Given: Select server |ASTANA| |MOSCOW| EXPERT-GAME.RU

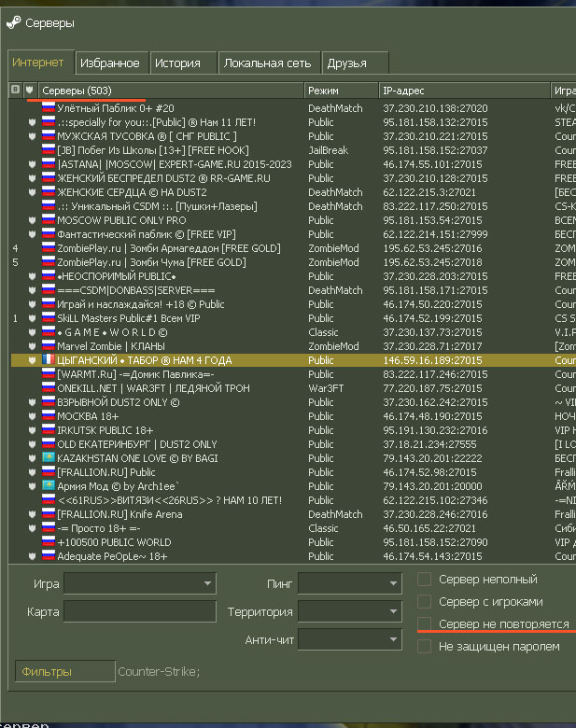Looking at the screenshot, I should coord(175,164).
